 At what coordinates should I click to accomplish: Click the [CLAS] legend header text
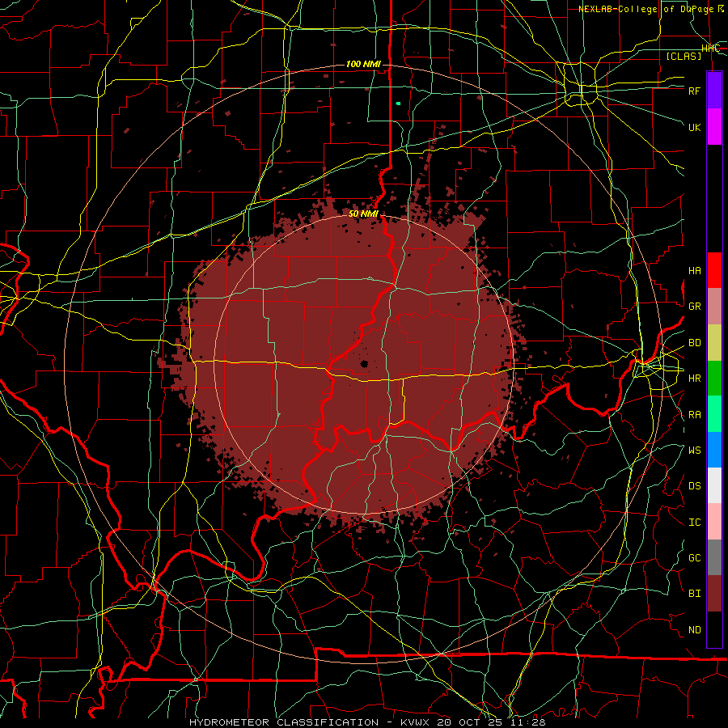coord(684,56)
